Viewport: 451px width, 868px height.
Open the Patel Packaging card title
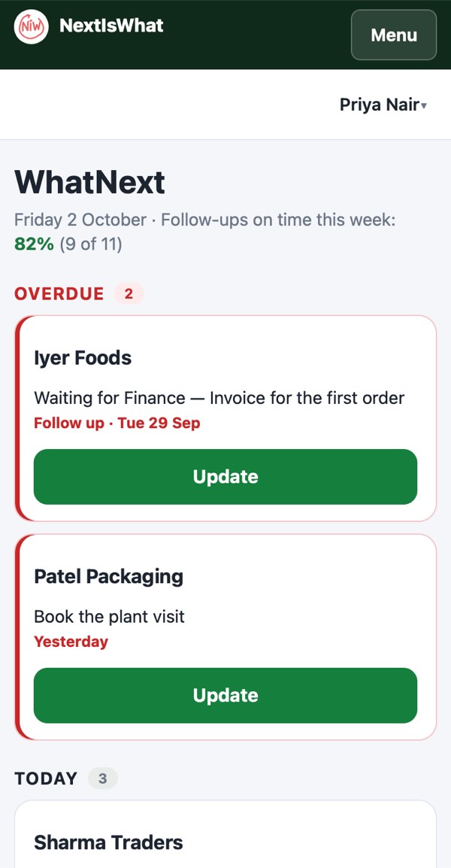pyautogui.click(x=108, y=576)
